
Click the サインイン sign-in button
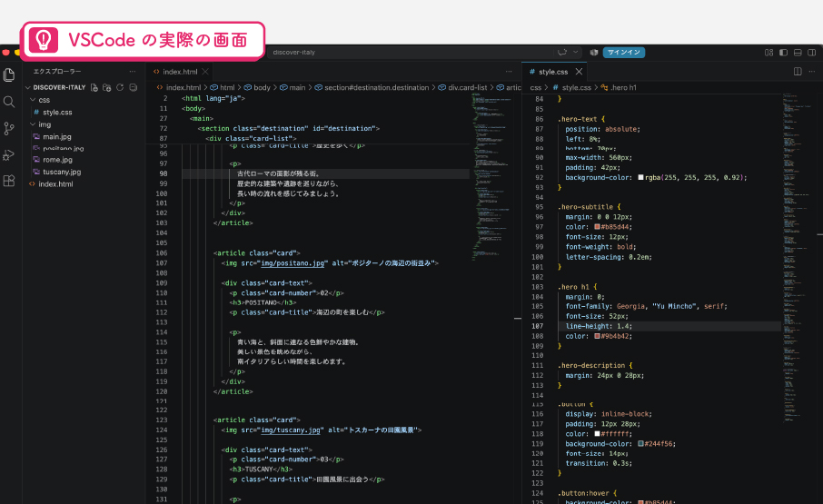click(624, 53)
